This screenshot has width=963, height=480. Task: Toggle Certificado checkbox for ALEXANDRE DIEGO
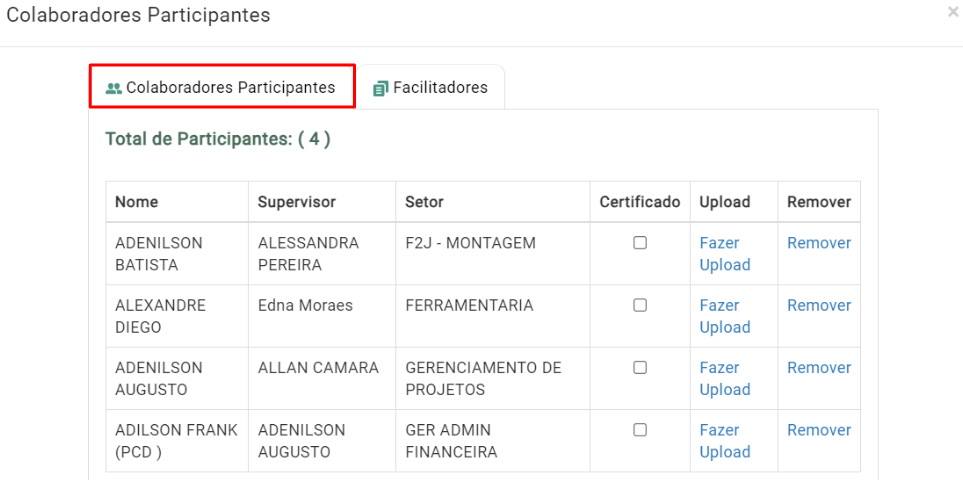(640, 305)
